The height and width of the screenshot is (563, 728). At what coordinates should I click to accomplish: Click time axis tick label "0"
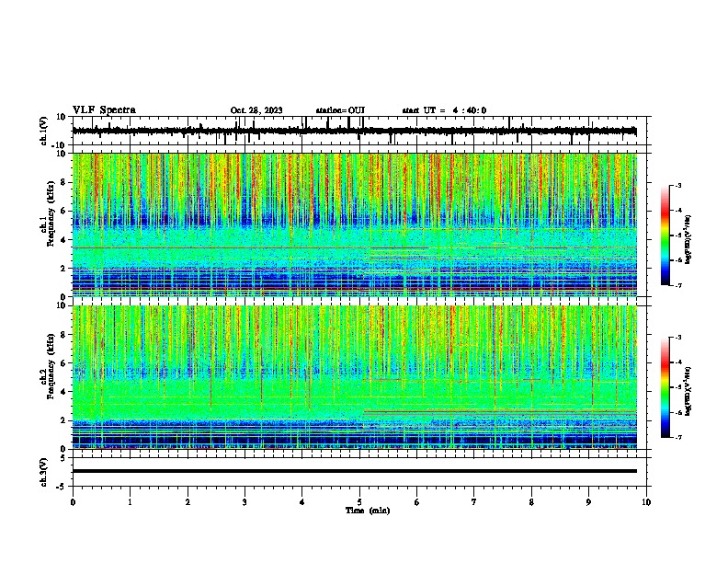click(73, 502)
